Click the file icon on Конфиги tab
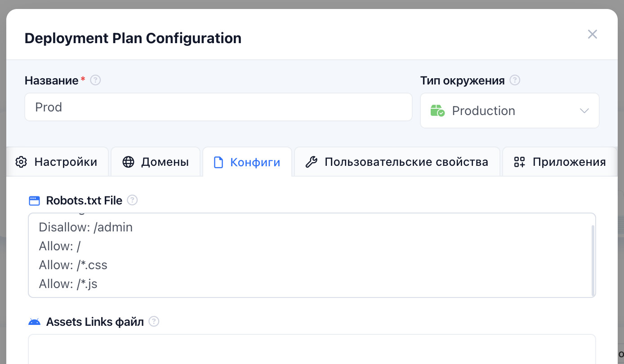This screenshot has width=624, height=364. point(218,162)
